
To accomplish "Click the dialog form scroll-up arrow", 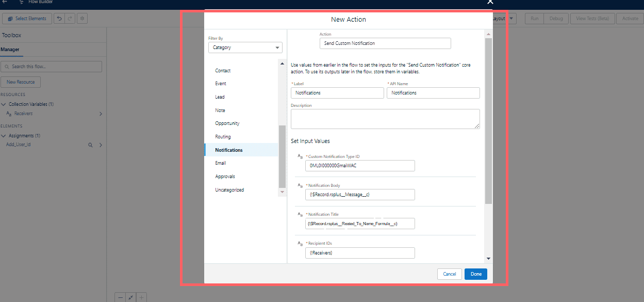I will [x=488, y=34].
